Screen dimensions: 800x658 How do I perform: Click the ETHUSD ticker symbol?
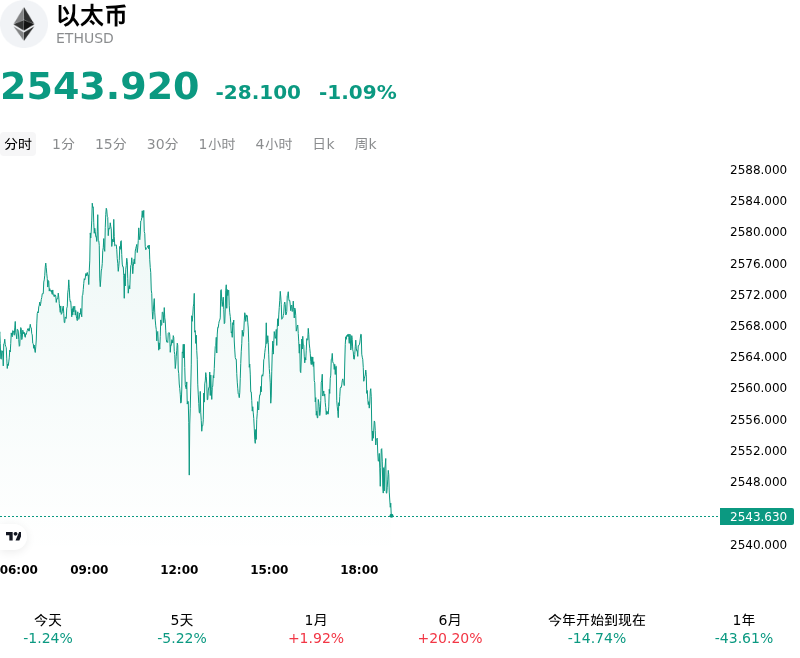[85, 39]
